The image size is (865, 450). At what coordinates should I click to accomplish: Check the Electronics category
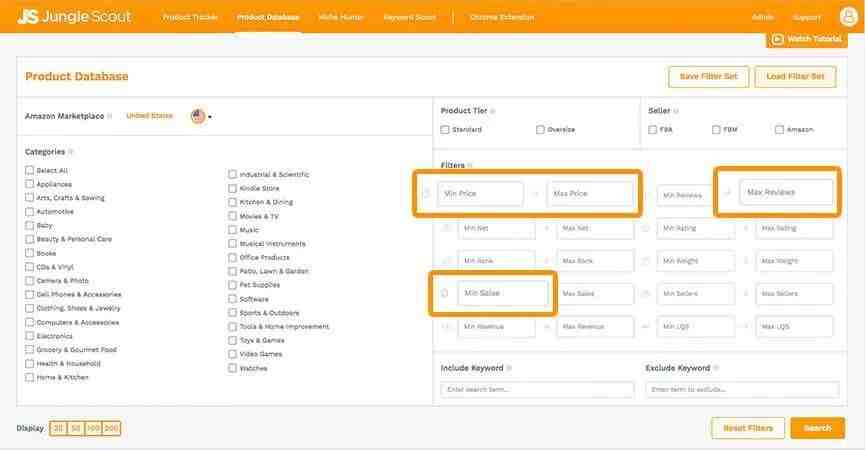coord(30,336)
